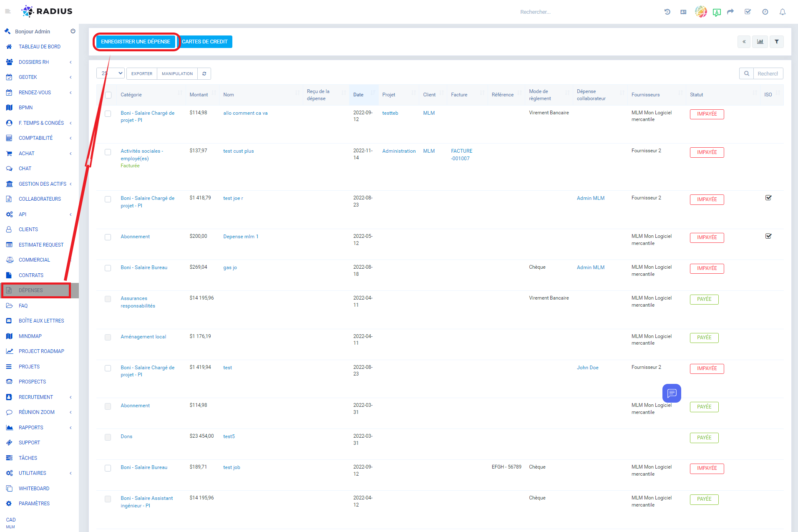Open the history icon in top bar
The image size is (798, 532).
click(667, 12)
